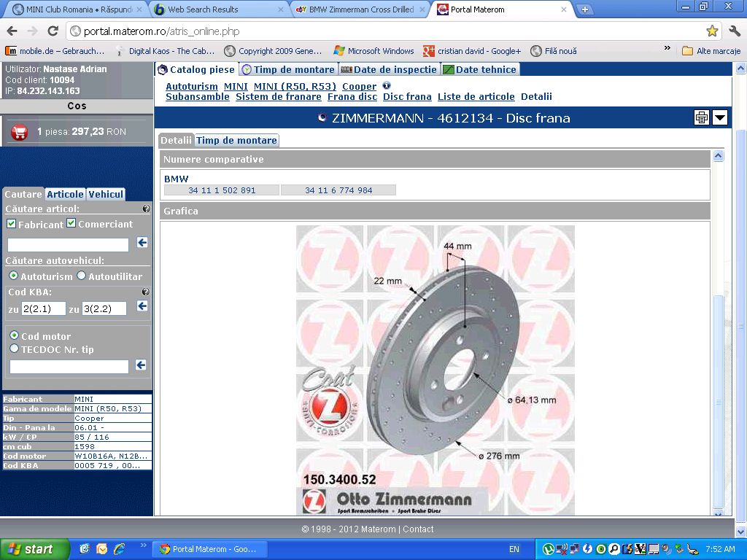Follow the MINI breadcrumb link
Viewport: 747px width, 560px height.
236,86
